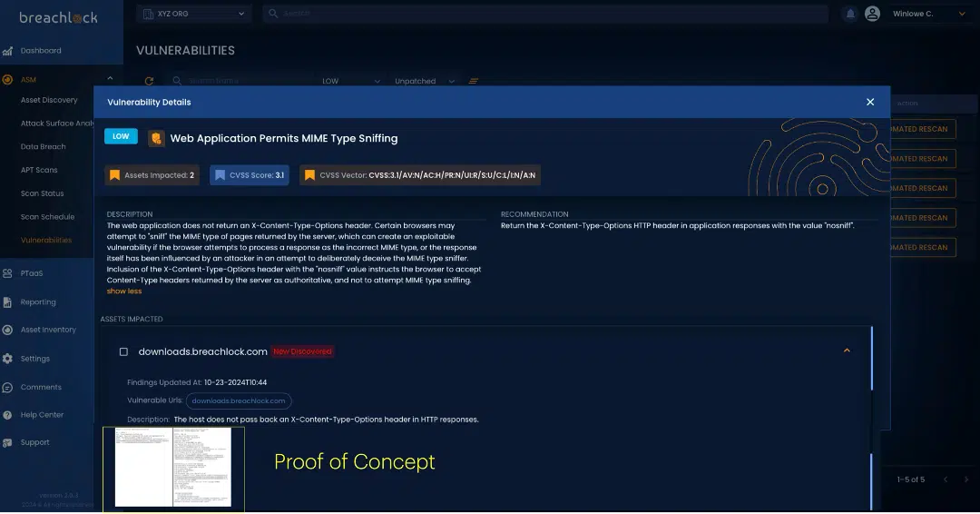Click the PTaaS people icon
980x514 pixels.
(x=7, y=273)
